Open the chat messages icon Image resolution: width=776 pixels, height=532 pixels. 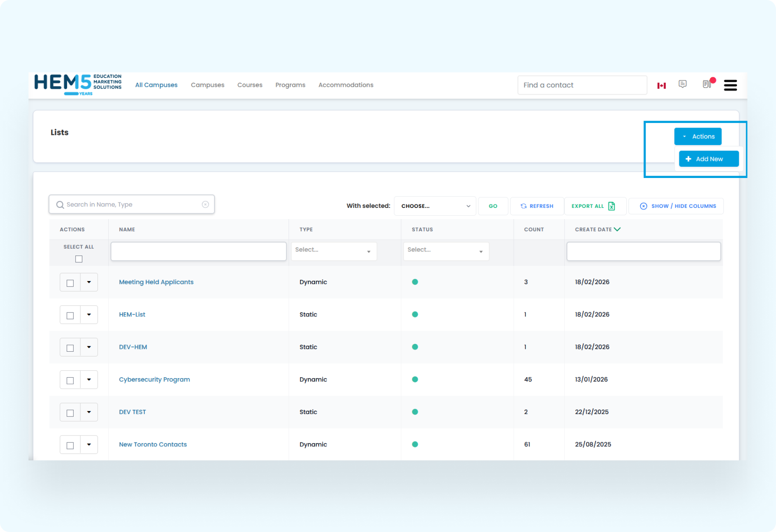[682, 84]
